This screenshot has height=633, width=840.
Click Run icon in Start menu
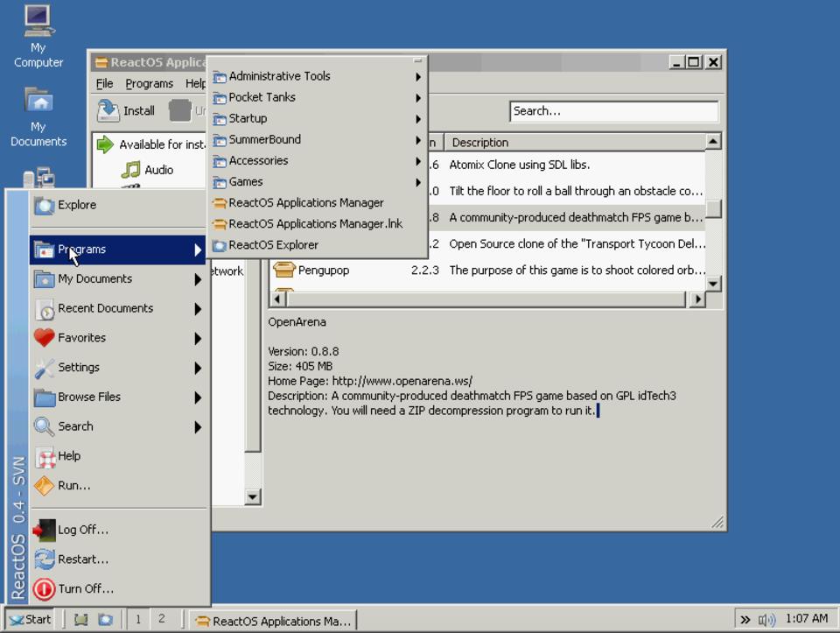coord(45,486)
